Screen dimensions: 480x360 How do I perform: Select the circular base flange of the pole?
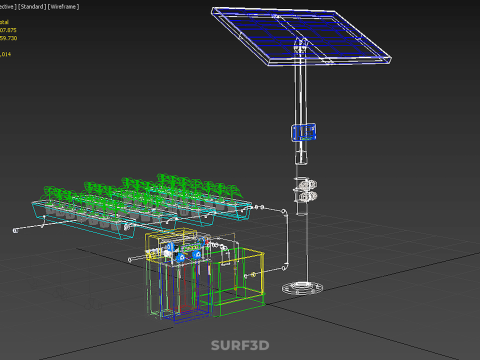[x=302, y=288]
